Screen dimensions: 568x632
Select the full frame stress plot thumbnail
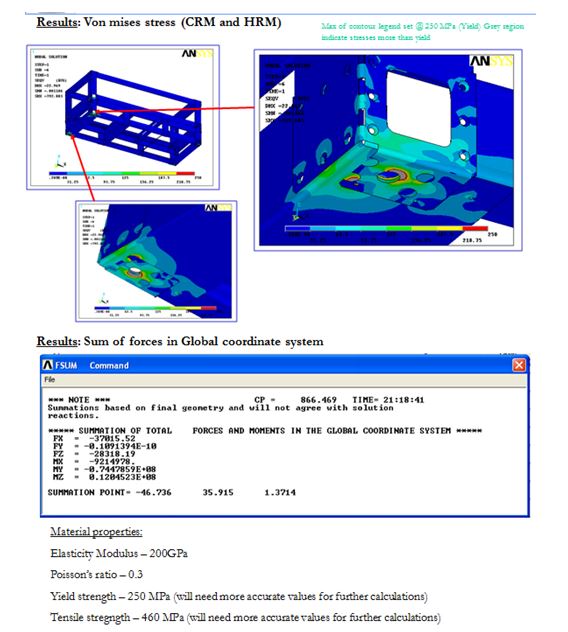(x=123, y=117)
